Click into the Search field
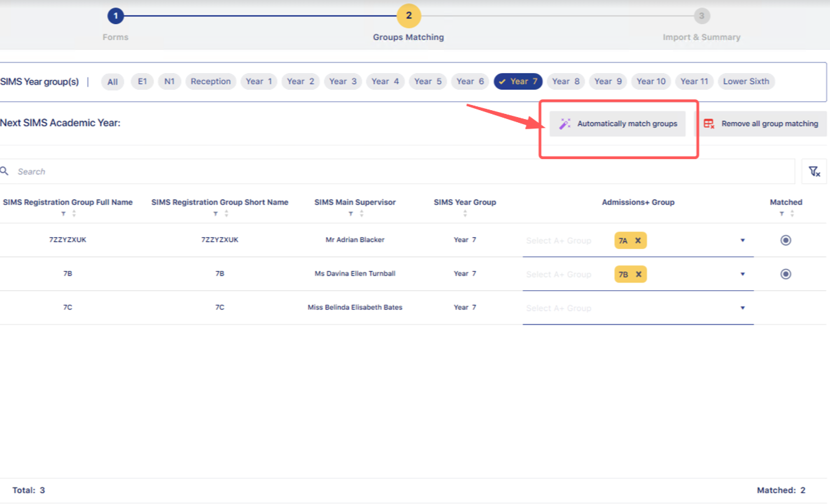 click(x=397, y=171)
